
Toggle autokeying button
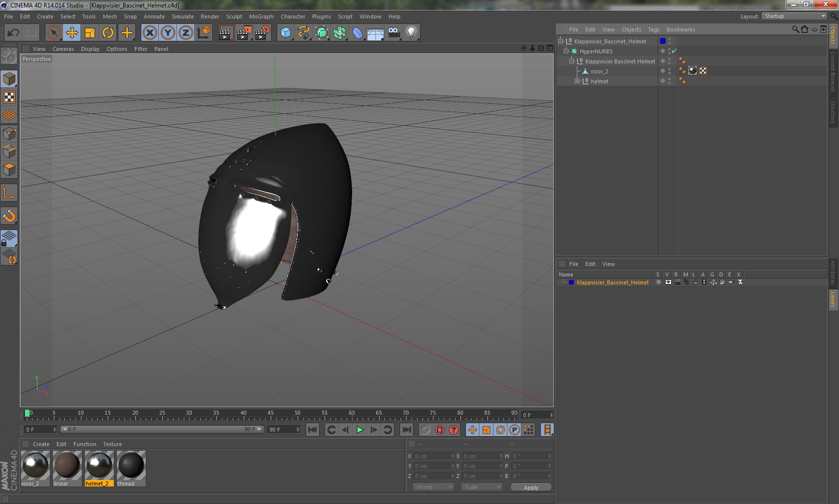(x=439, y=430)
